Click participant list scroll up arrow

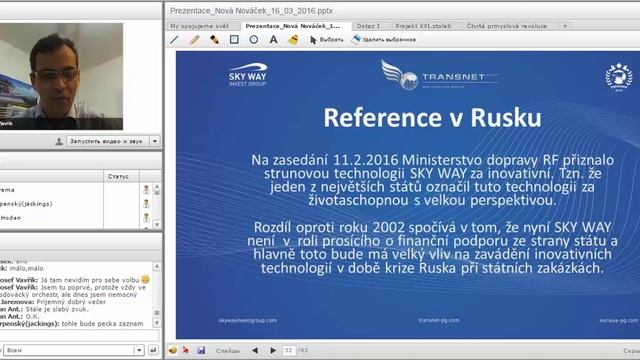click(x=157, y=187)
